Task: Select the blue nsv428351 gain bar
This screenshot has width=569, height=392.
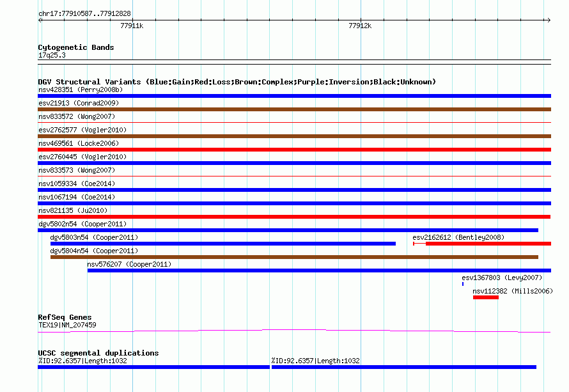Action: [294, 96]
